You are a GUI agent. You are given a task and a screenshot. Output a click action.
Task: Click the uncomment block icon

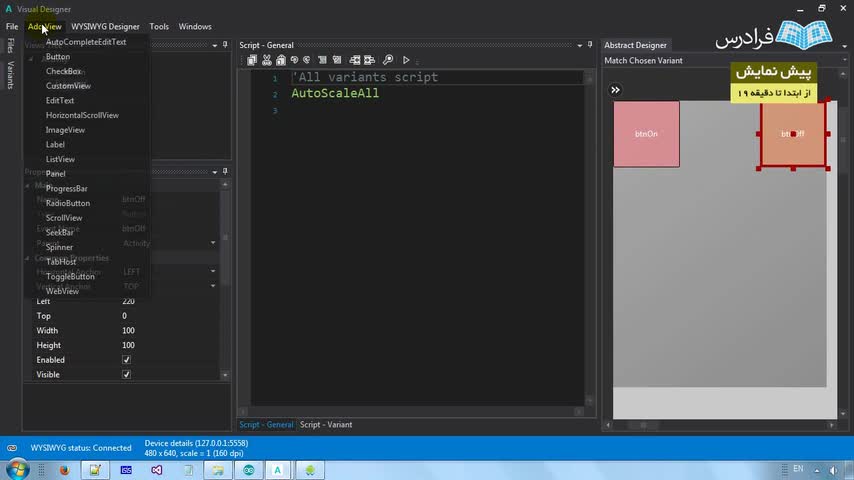(x=337, y=60)
